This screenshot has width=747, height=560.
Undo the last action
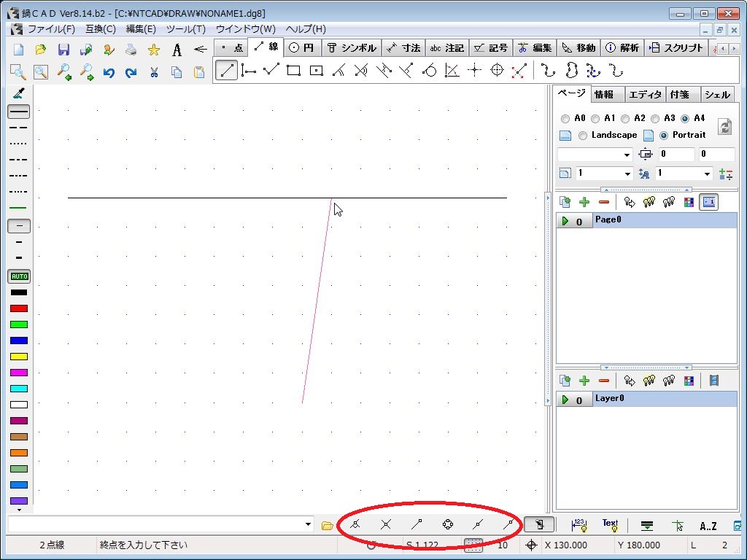pyautogui.click(x=109, y=72)
